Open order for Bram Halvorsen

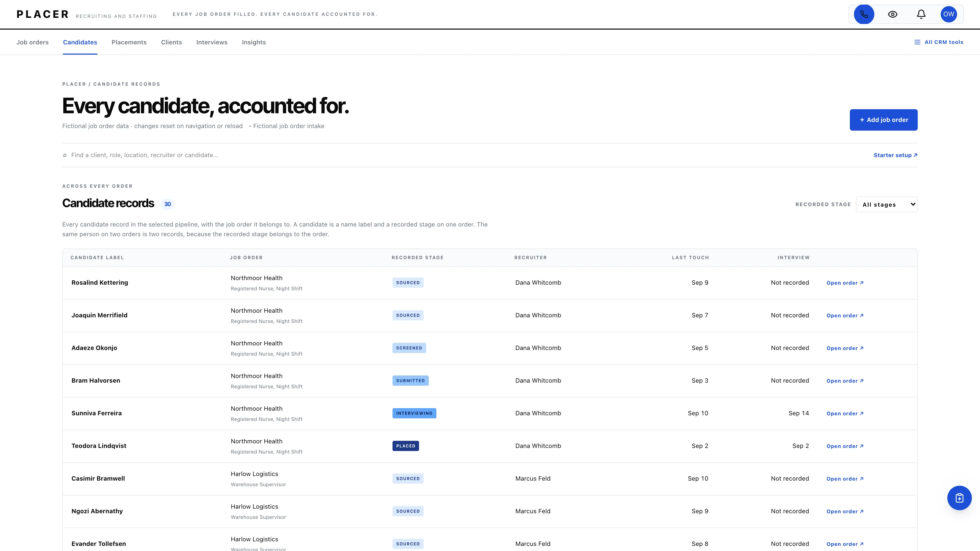[x=845, y=381]
